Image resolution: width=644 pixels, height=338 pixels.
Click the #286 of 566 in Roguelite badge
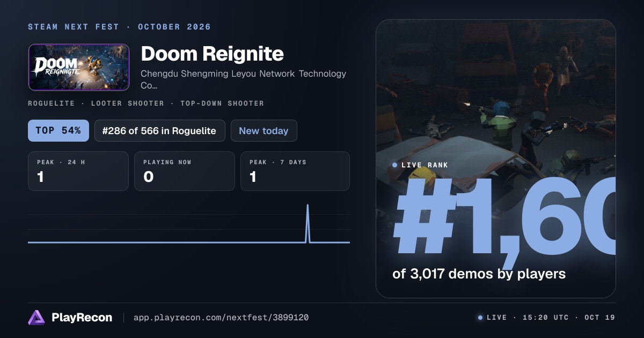point(159,130)
